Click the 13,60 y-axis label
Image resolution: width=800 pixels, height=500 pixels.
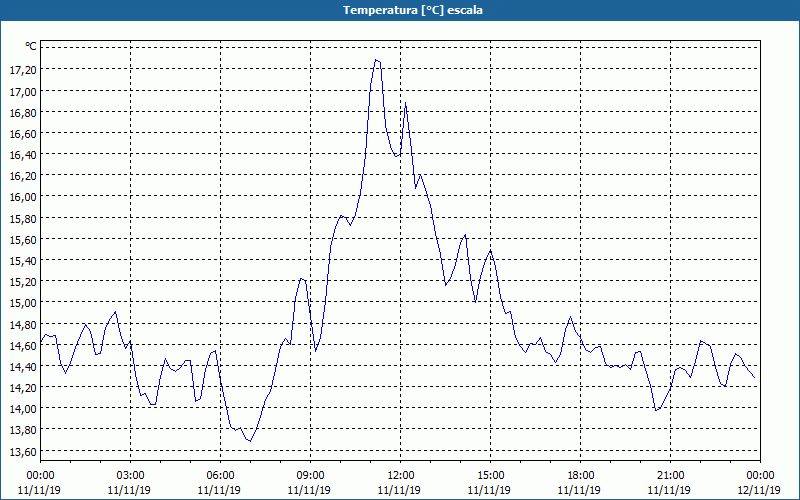tap(23, 452)
